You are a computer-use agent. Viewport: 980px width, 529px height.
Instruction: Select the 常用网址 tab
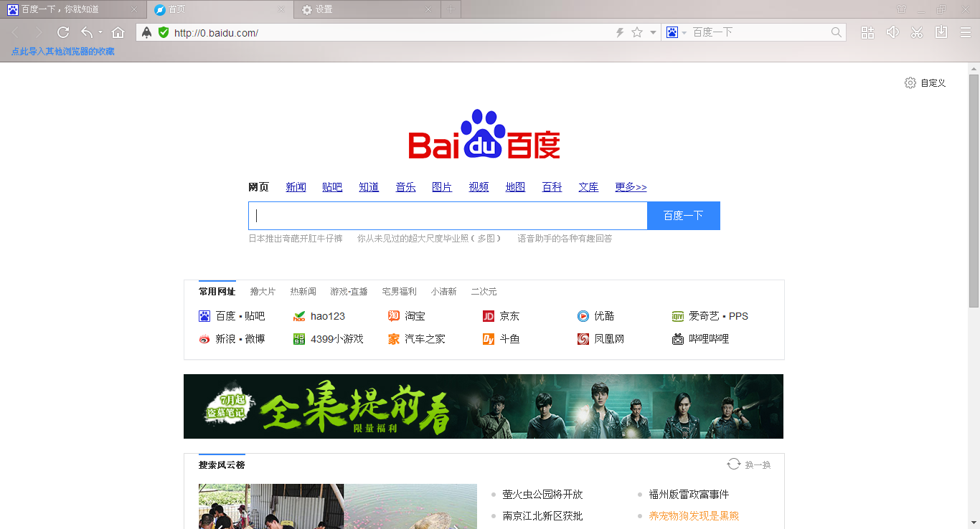coord(217,292)
